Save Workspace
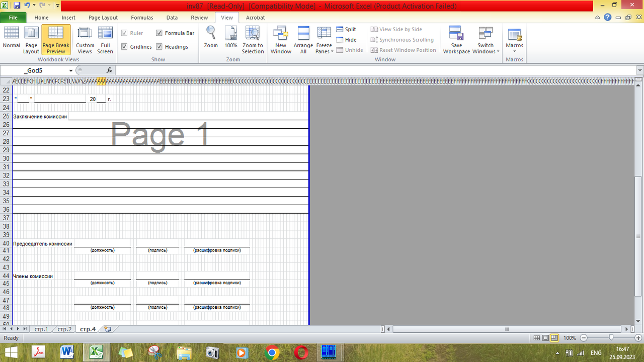This screenshot has width=644, height=362. [456, 39]
